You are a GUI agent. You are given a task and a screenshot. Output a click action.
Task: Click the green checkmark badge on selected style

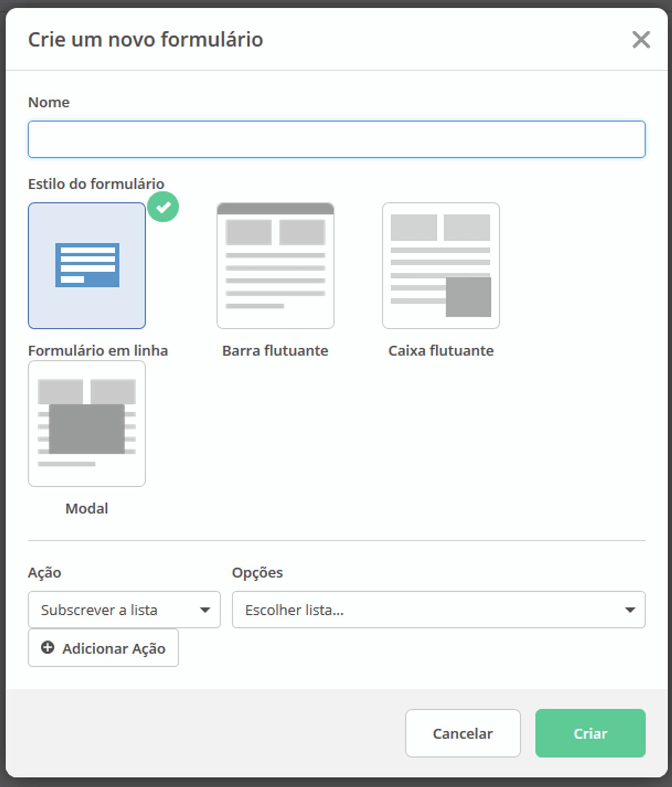point(163,207)
